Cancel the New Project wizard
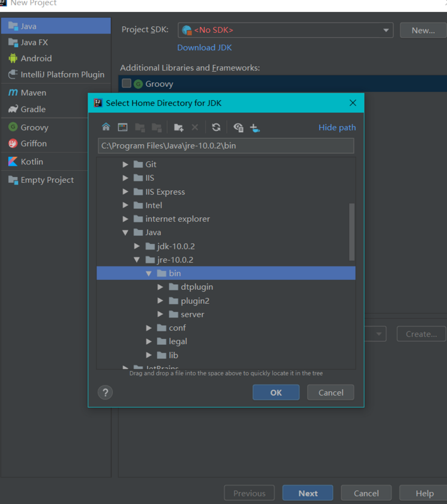The width and height of the screenshot is (447, 504). point(366,493)
